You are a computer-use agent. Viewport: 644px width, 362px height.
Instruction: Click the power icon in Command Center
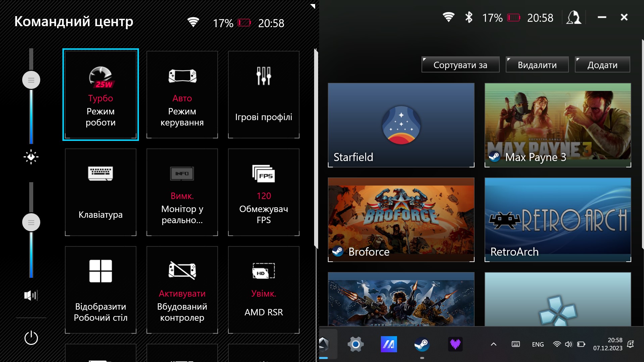pyautogui.click(x=31, y=338)
